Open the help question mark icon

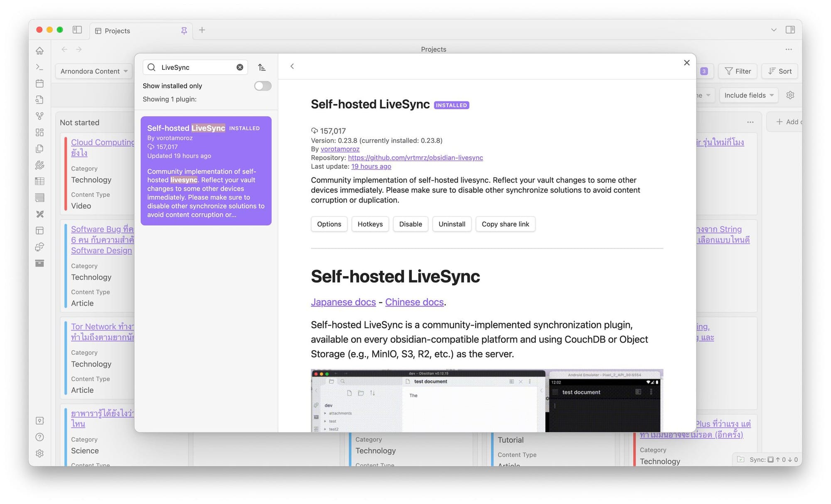click(x=39, y=437)
